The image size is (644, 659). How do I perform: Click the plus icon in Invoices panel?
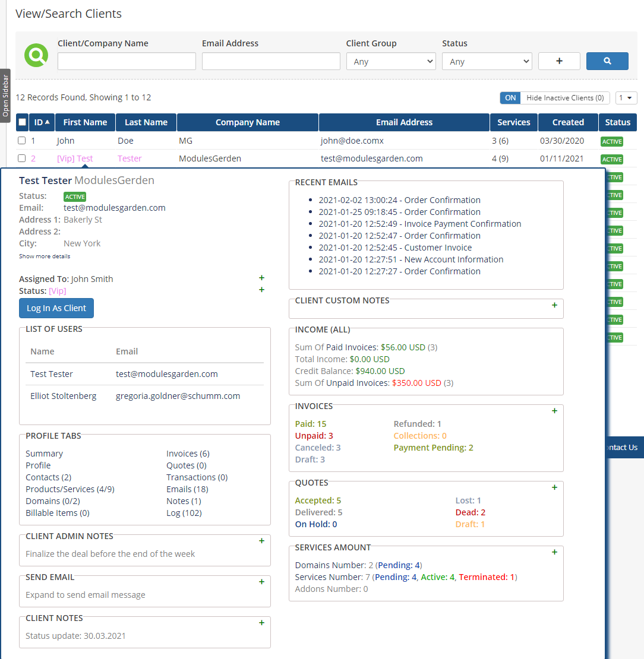(554, 411)
